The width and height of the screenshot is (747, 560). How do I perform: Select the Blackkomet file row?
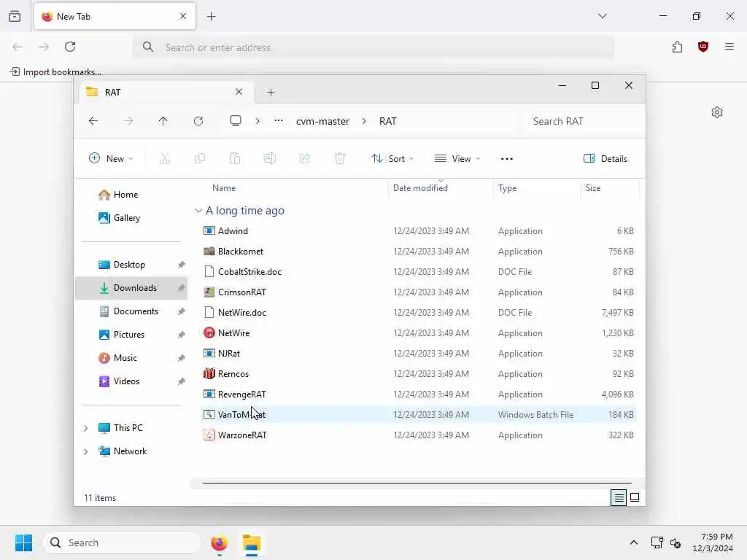point(419,252)
